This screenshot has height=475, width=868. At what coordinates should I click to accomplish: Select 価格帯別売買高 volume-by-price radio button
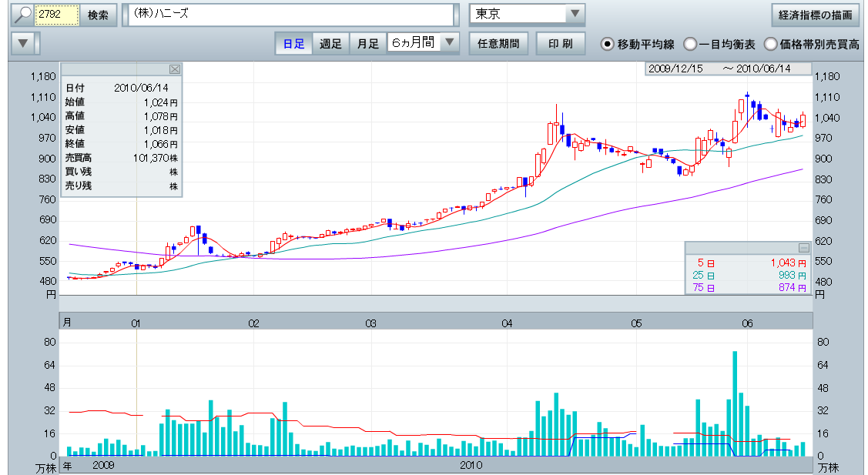point(770,44)
